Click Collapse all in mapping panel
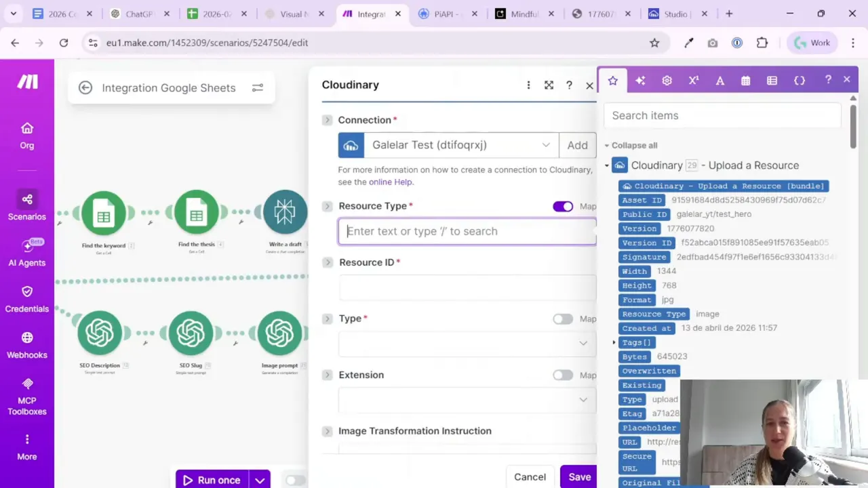This screenshot has width=868, height=488. tap(634, 145)
